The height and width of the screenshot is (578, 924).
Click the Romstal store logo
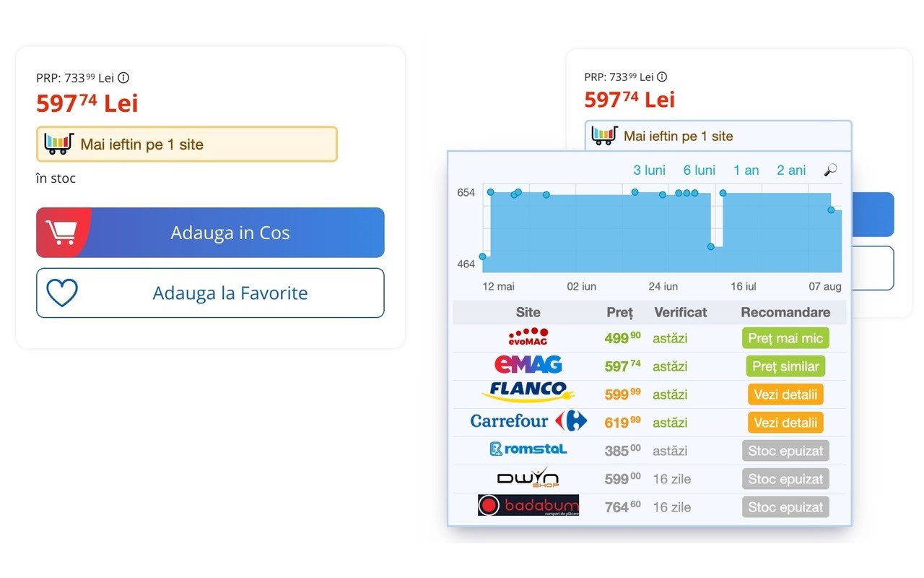click(528, 449)
